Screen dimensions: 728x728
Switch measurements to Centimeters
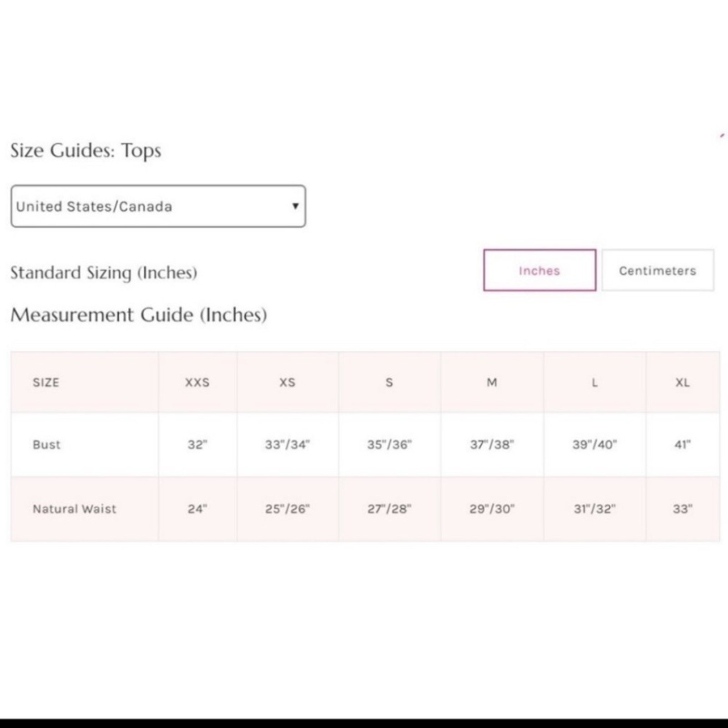(x=657, y=270)
